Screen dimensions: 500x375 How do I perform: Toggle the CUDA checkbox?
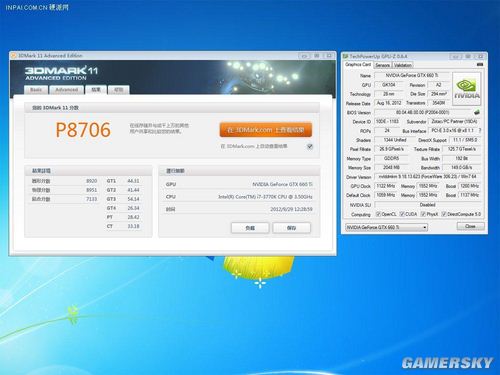(402, 214)
